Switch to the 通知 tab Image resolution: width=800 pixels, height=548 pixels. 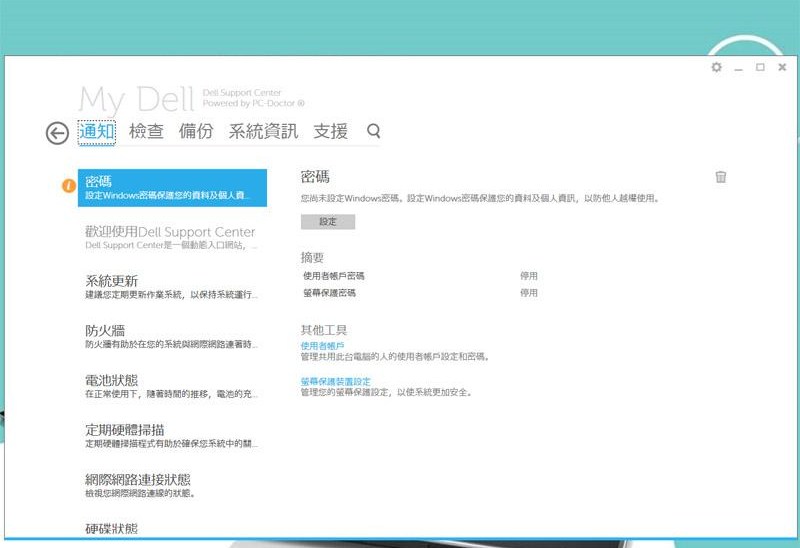[97, 131]
